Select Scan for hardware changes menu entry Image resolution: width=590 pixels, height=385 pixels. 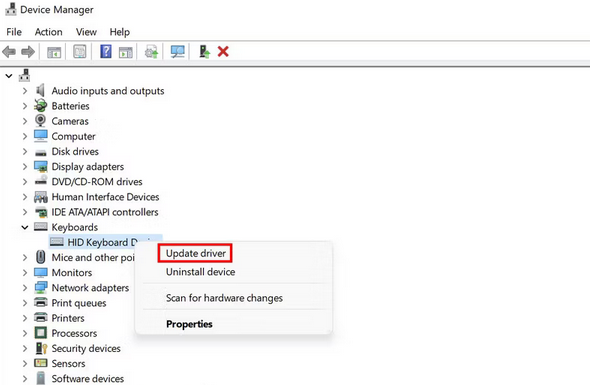(224, 298)
